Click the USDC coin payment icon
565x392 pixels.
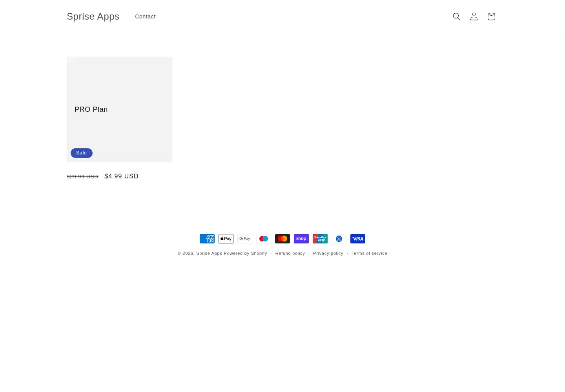pyautogui.click(x=339, y=239)
